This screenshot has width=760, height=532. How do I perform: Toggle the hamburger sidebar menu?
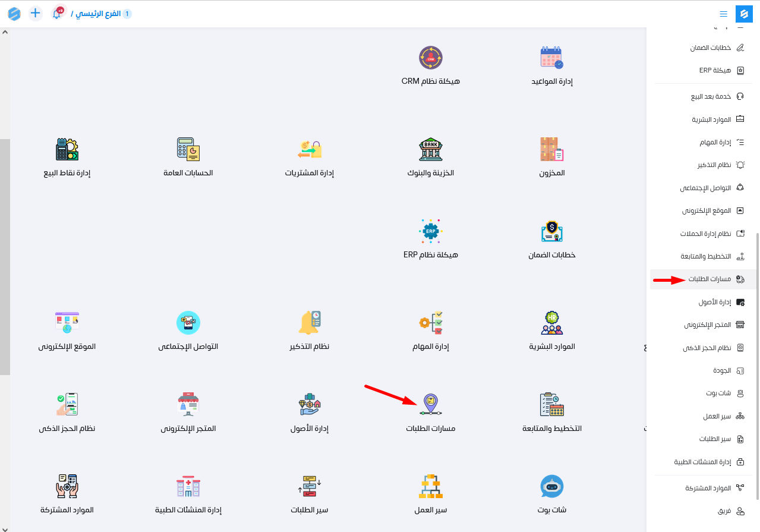[723, 14]
